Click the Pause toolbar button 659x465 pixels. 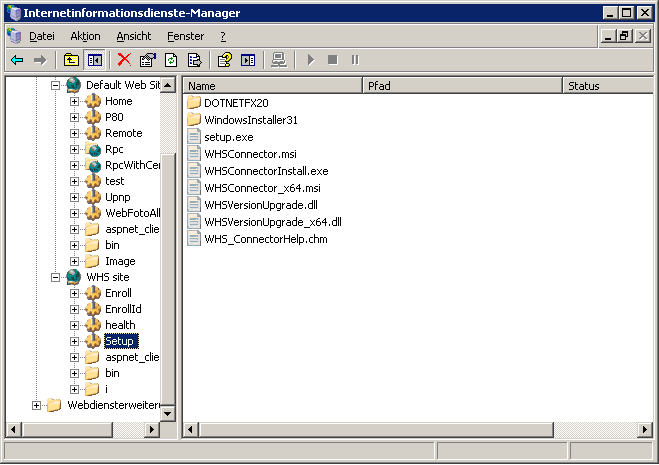(x=355, y=60)
